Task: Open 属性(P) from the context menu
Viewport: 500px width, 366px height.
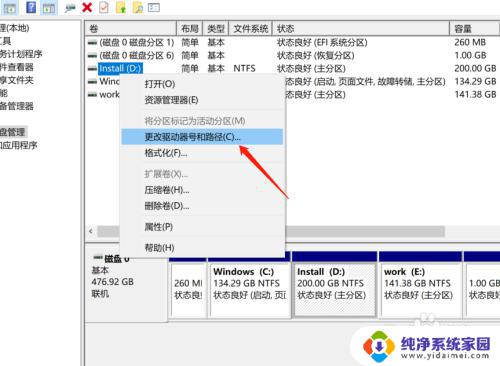Action: pos(202,227)
